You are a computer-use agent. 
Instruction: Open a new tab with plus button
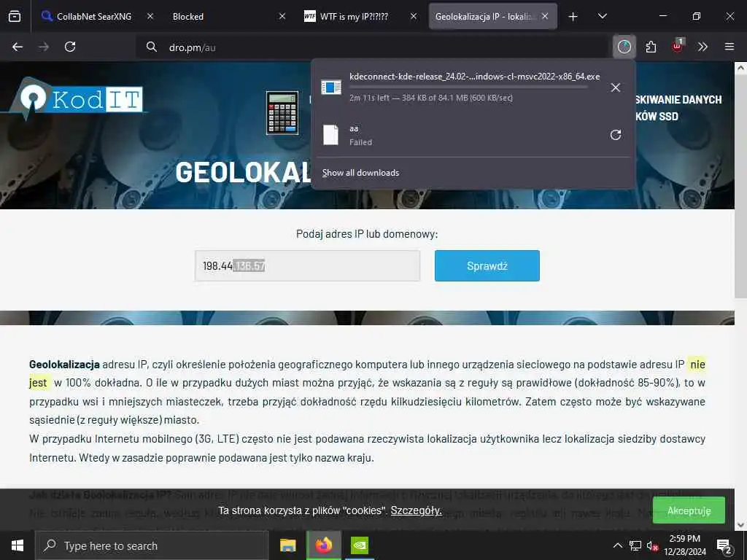[573, 17]
